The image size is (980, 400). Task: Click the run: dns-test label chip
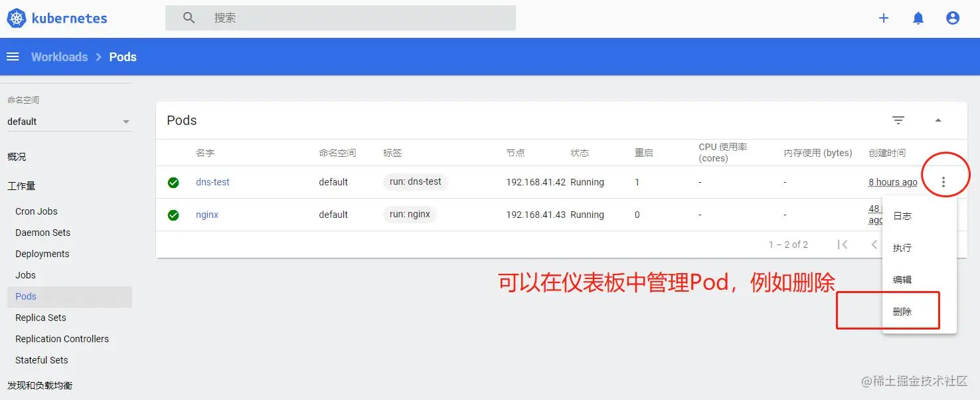(416, 181)
